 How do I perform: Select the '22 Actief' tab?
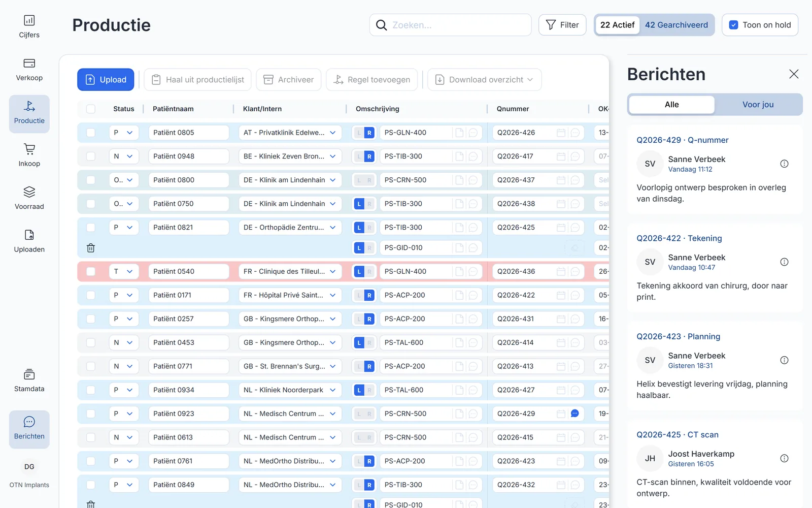617,25
